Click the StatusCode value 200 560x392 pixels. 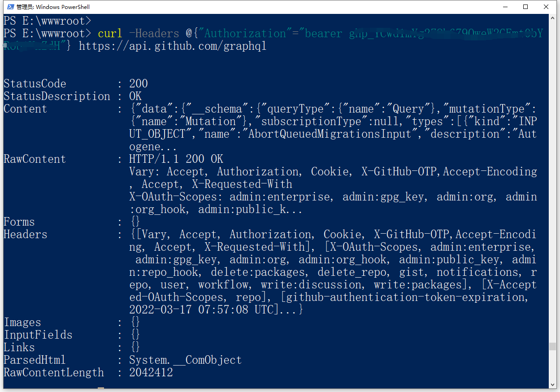pyautogui.click(x=138, y=83)
